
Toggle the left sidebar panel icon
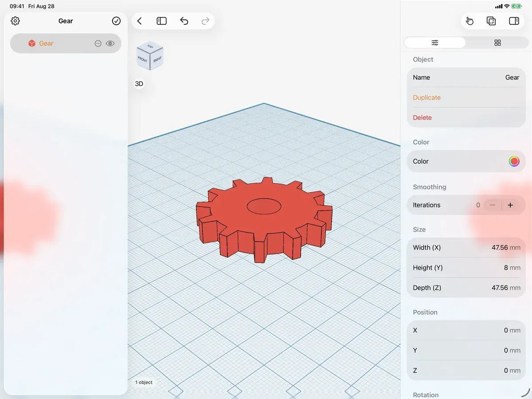tap(162, 21)
